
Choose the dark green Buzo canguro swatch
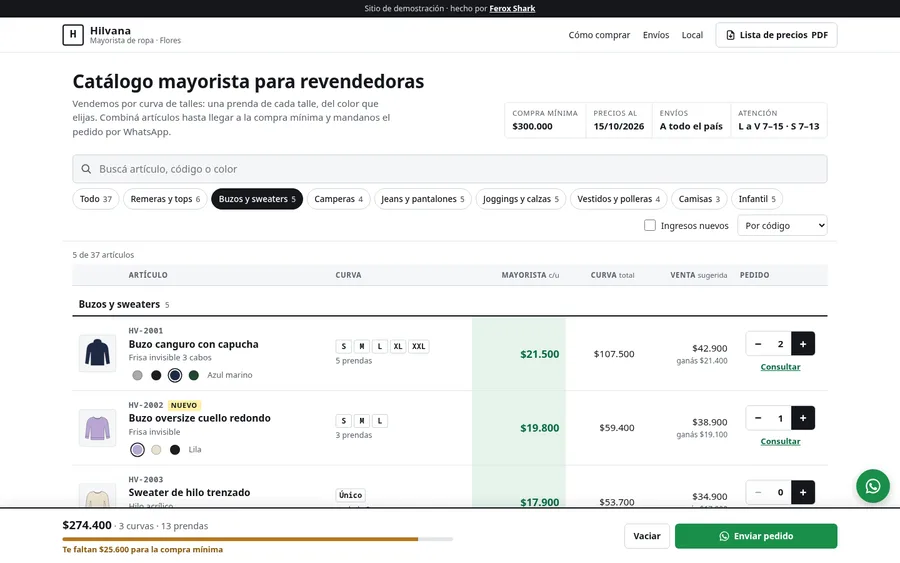(x=194, y=375)
